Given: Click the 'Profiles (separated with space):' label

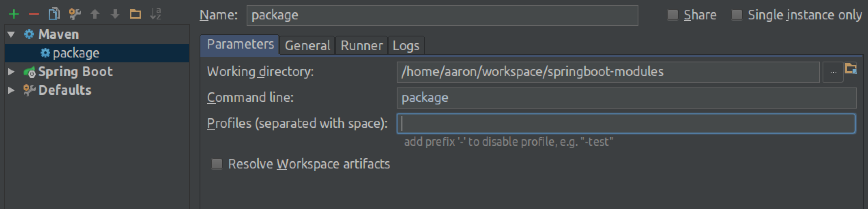Looking at the screenshot, I should [x=298, y=124].
